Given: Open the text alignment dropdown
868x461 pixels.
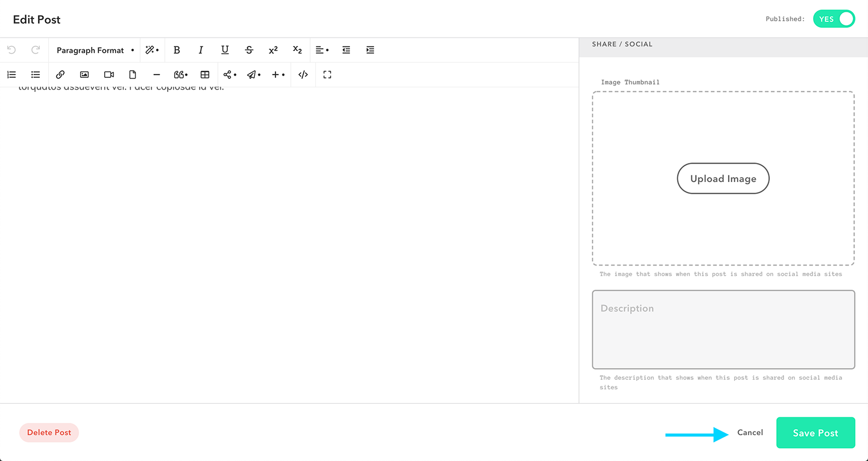Looking at the screenshot, I should pos(322,50).
